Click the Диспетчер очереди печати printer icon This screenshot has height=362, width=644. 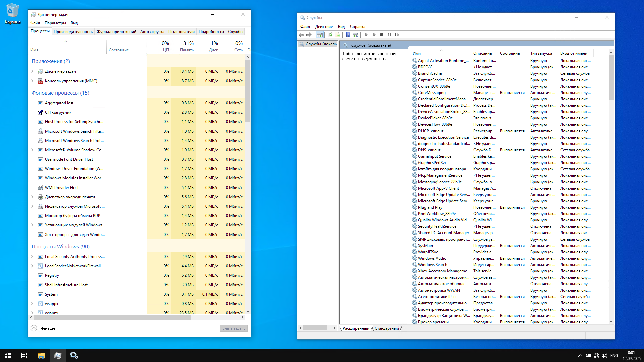[40, 197]
